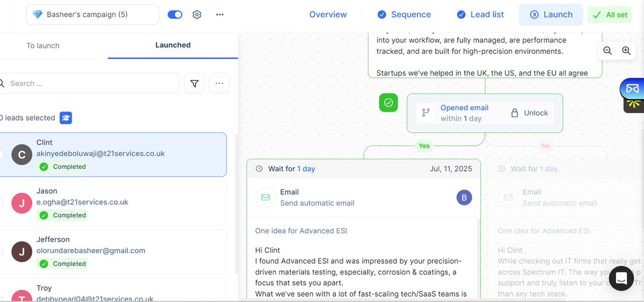
Task: Click the leads list vertical scrollbar
Action: pos(236,204)
